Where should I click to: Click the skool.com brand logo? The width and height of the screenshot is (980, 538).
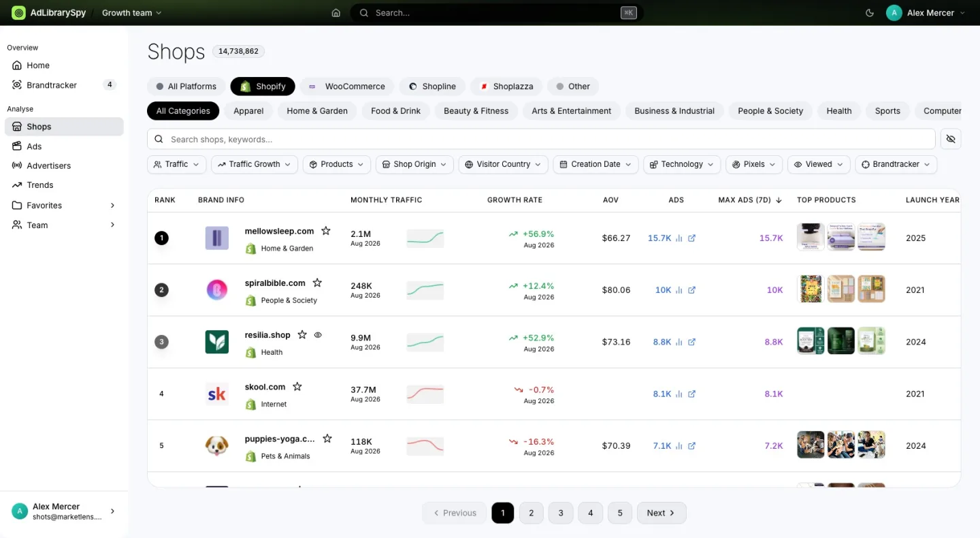point(217,394)
